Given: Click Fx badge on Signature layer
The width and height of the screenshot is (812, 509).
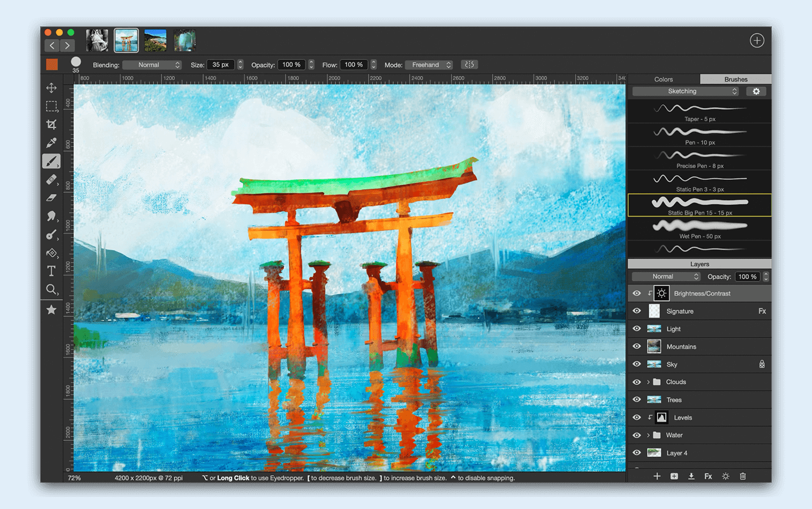Looking at the screenshot, I should click(762, 311).
